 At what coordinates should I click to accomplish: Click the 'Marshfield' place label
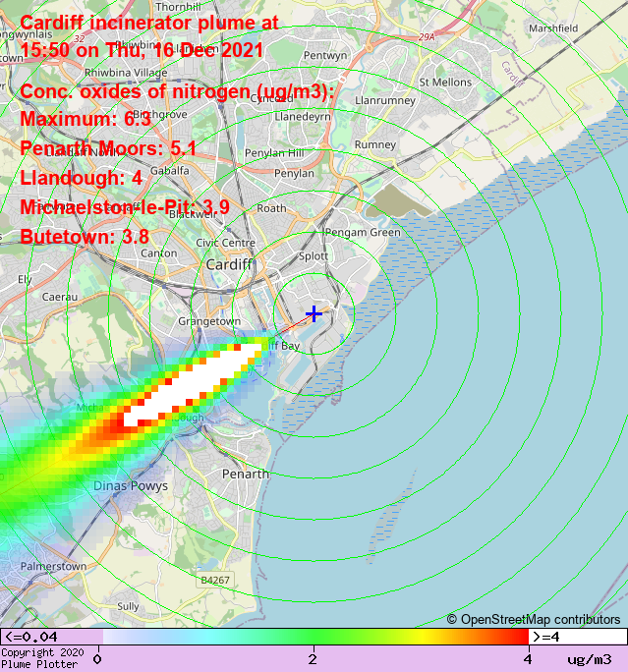click(x=553, y=28)
